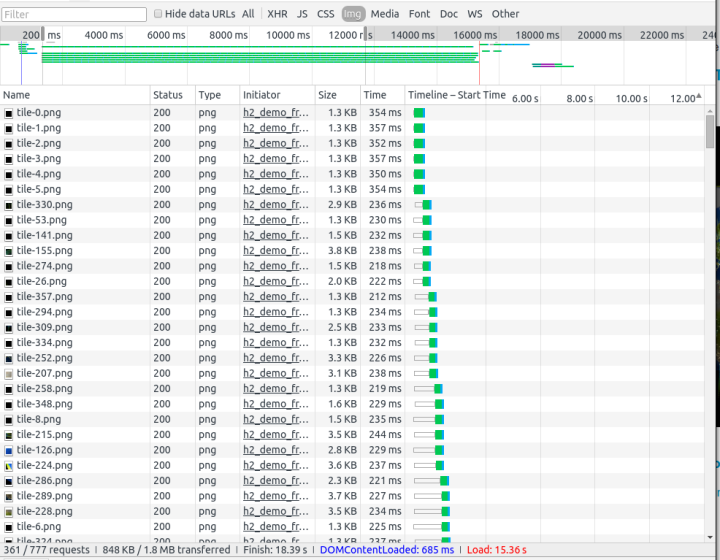720x560 pixels.
Task: Select the WS filter
Action: click(x=475, y=14)
